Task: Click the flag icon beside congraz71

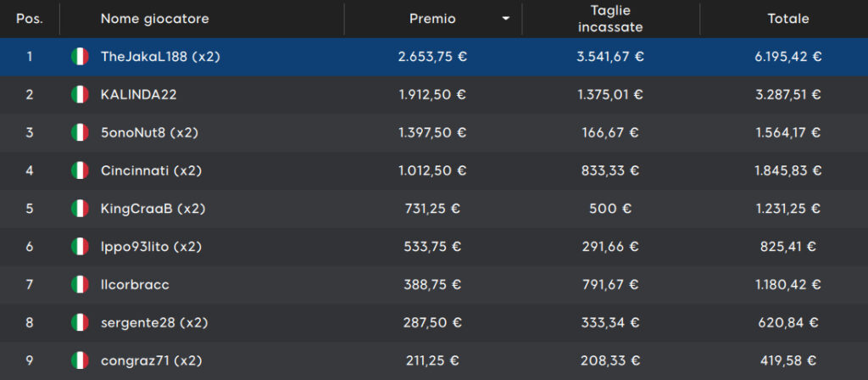Action: [80, 360]
